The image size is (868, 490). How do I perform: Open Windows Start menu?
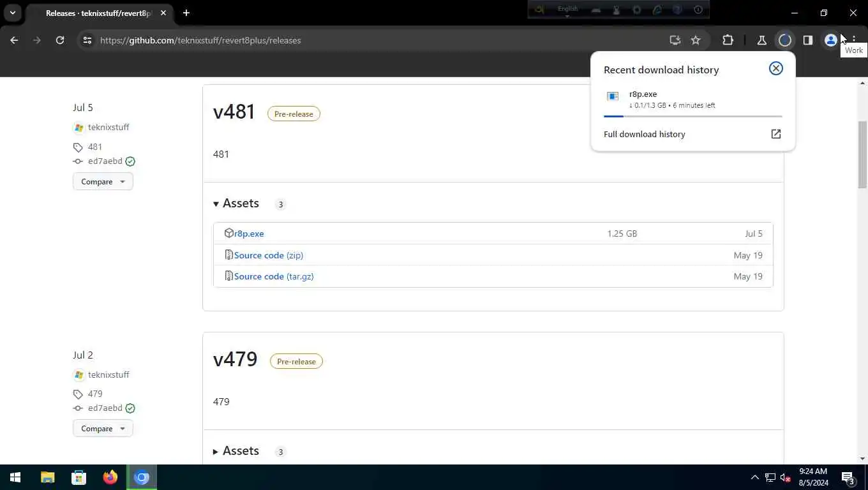pyautogui.click(x=15, y=477)
